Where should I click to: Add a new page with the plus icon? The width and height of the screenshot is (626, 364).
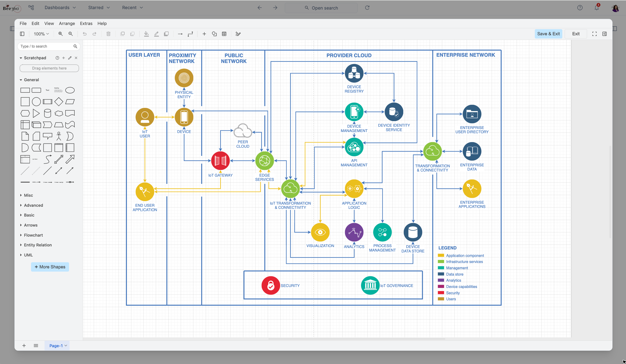(x=24, y=345)
